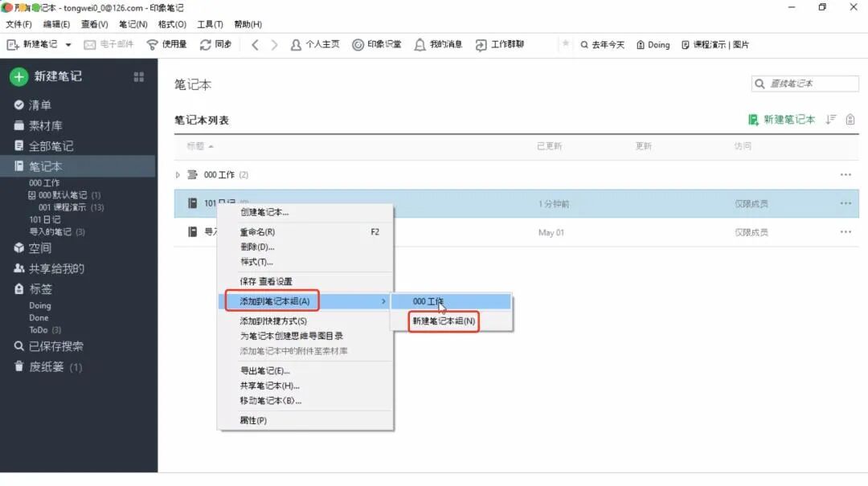Collapse 000 默认笔记 stack in sidebar
Viewport: 868px width, 486px height.
(31, 195)
